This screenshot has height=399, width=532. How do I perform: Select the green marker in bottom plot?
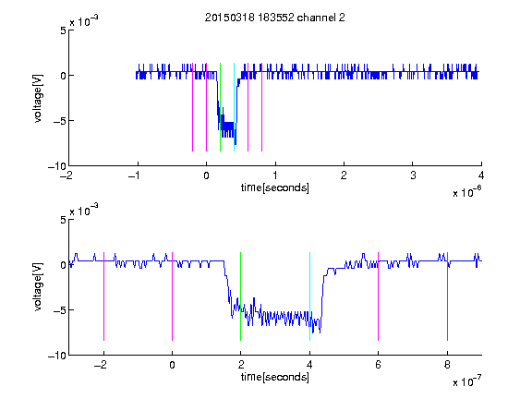click(240, 296)
